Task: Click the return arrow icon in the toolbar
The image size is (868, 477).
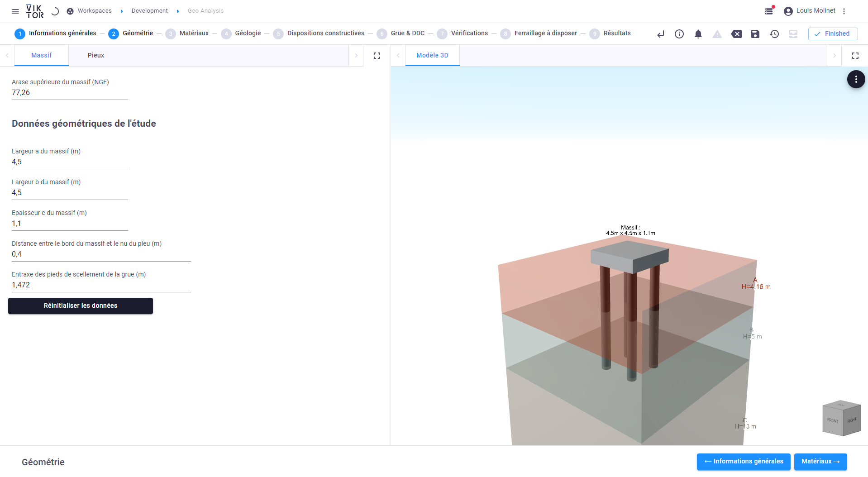Action: [x=661, y=34]
